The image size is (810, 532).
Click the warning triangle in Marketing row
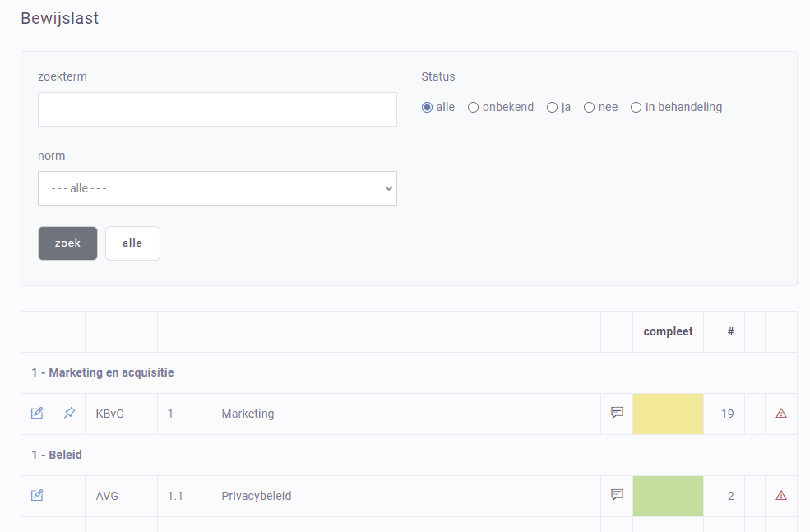781,414
